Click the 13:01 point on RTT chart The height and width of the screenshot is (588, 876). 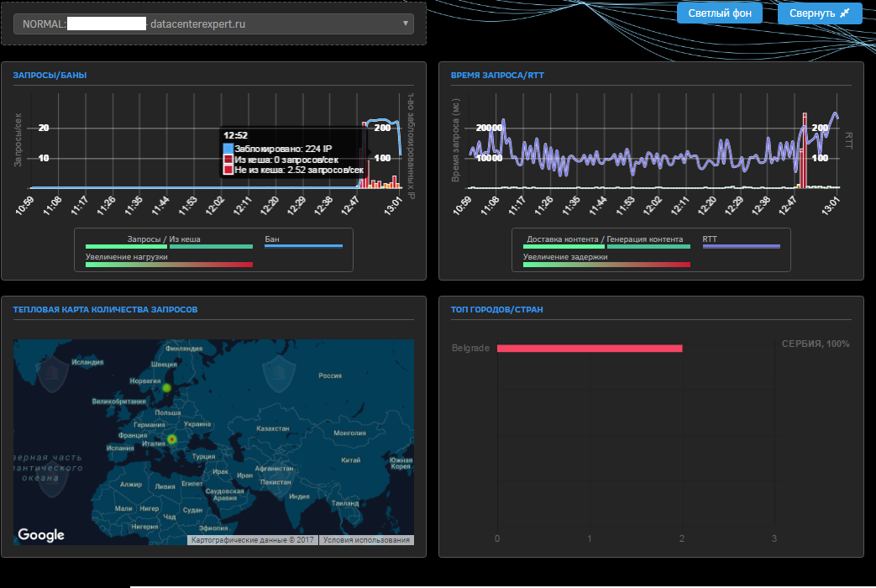[836, 114]
